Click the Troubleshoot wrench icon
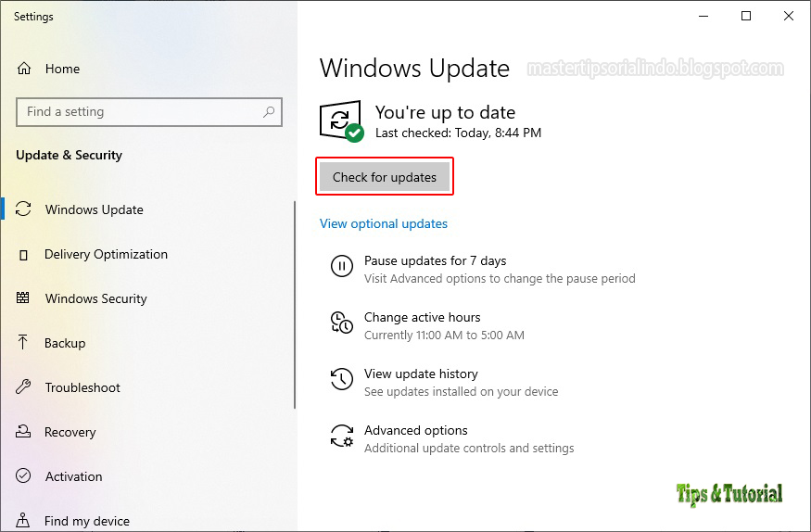 pos(23,386)
